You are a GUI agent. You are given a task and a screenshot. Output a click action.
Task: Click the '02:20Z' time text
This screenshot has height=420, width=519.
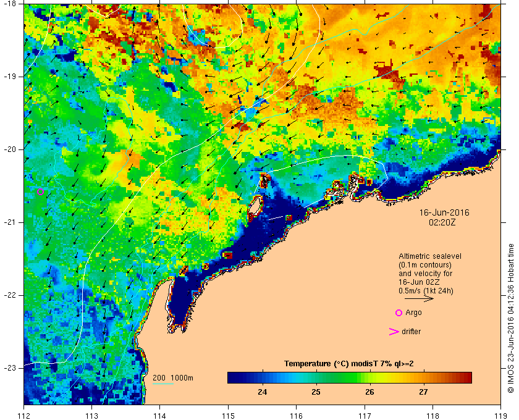click(x=442, y=223)
